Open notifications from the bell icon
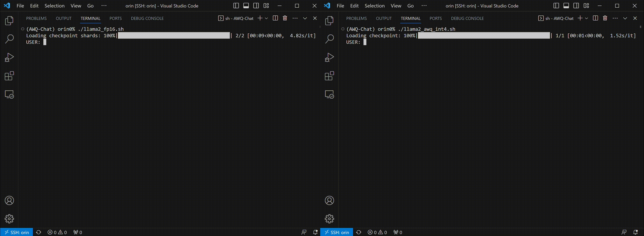The image size is (644, 236). [x=315, y=232]
